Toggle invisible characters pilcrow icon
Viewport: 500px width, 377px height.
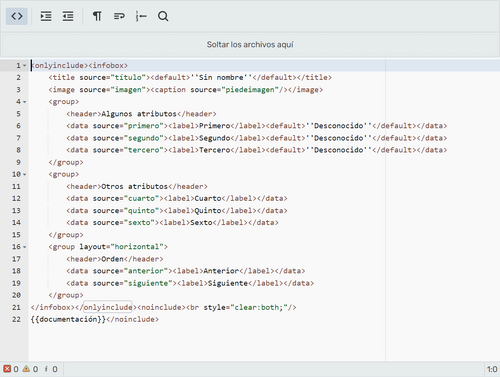[x=97, y=16]
